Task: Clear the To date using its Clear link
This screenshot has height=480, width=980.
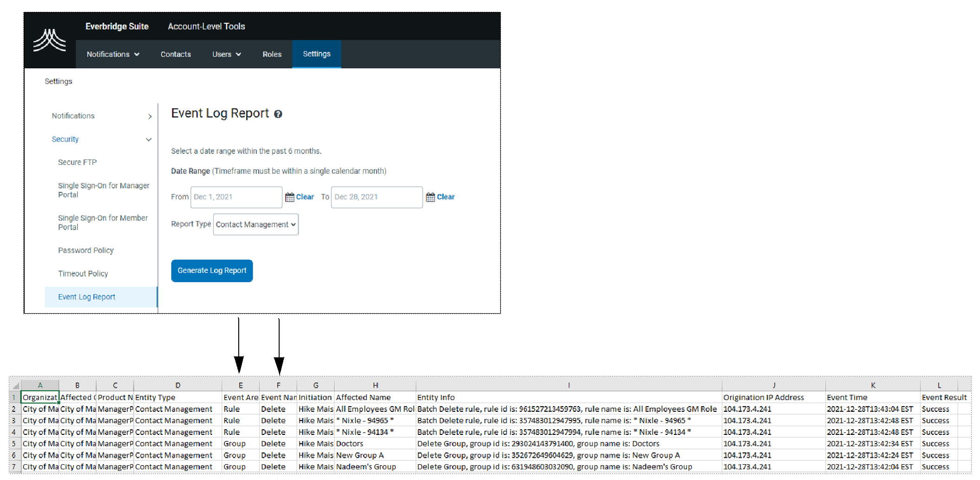Action: coord(446,197)
